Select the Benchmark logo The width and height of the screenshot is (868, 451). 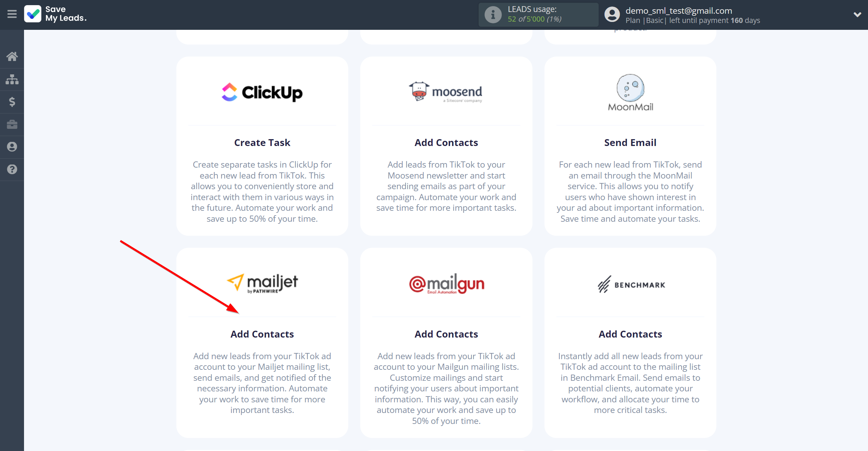pyautogui.click(x=631, y=284)
